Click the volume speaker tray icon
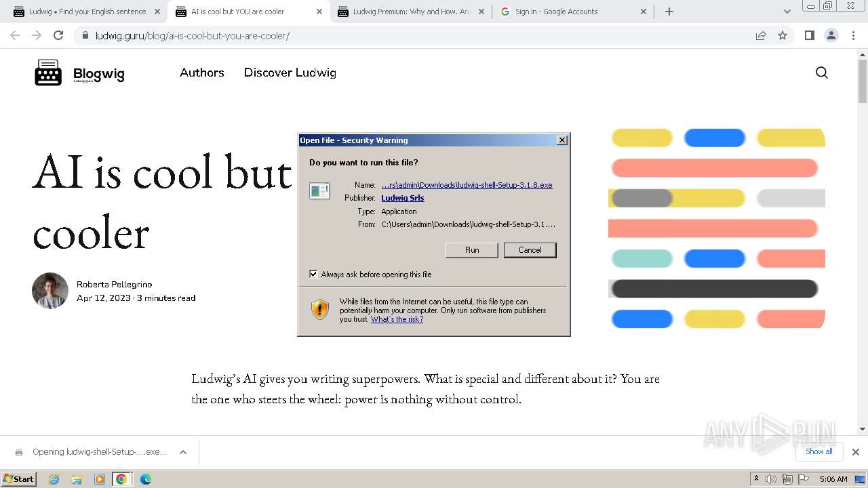868x488 pixels. coord(771,479)
